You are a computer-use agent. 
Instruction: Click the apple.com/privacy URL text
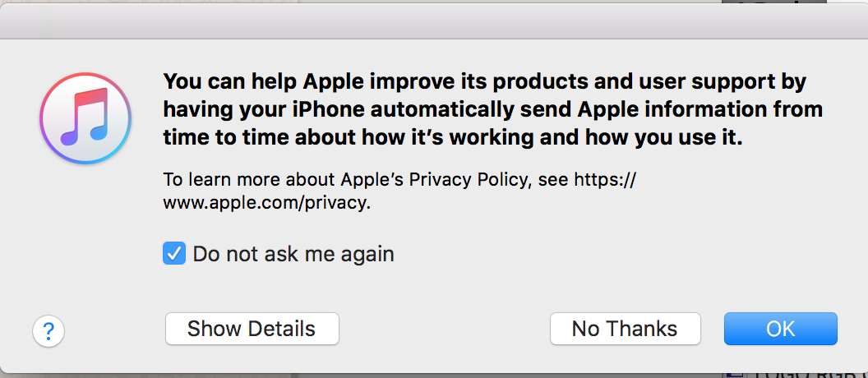[267, 203]
